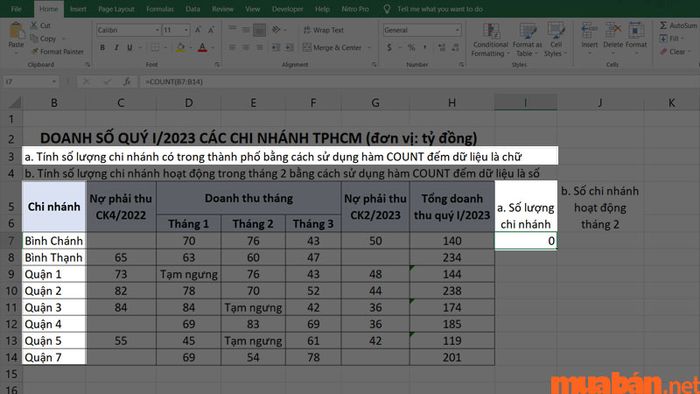
Task: Apply the red Font Color A
Action: point(202,47)
